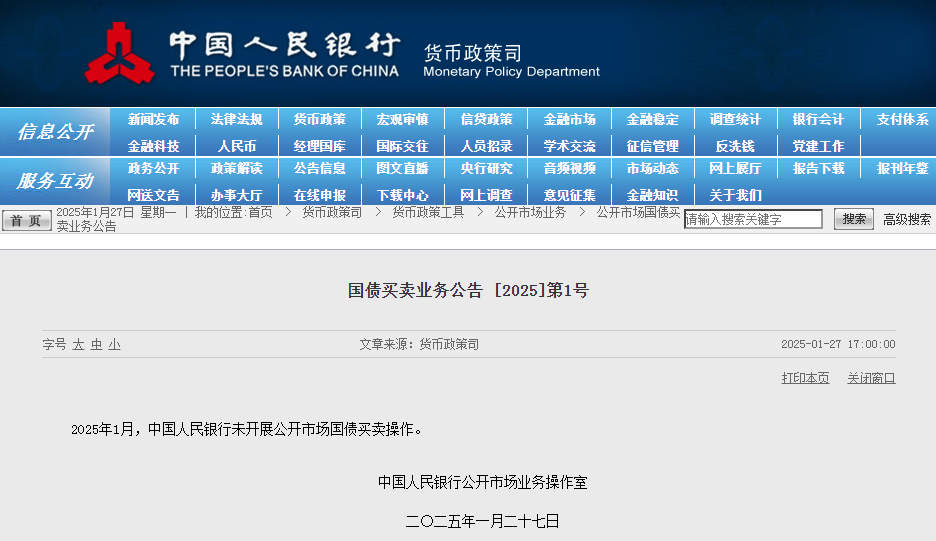Click the 反洗钱 menu entry
The width and height of the screenshot is (936, 541).
[x=735, y=146]
